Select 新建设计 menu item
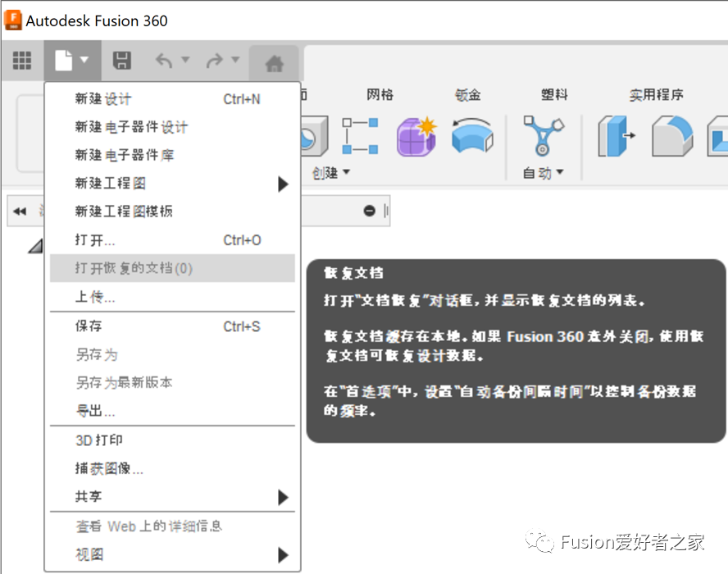Image resolution: width=728 pixels, height=574 pixels. (172, 99)
